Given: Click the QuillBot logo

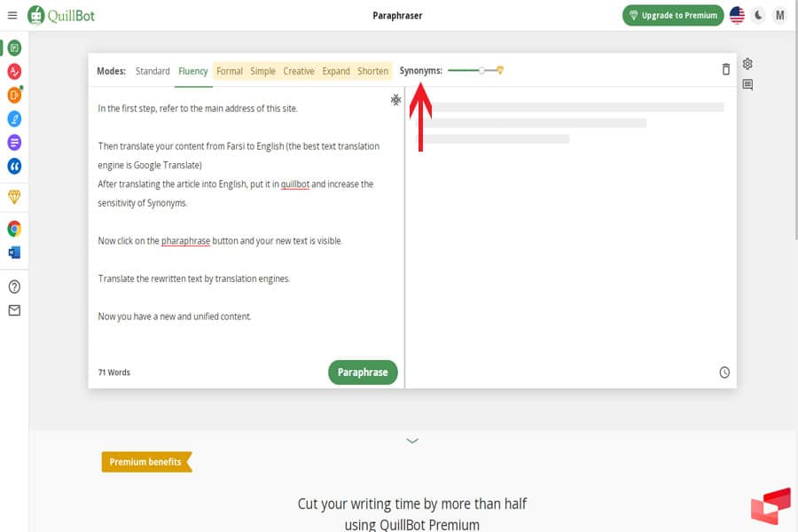Looking at the screenshot, I should point(61,15).
